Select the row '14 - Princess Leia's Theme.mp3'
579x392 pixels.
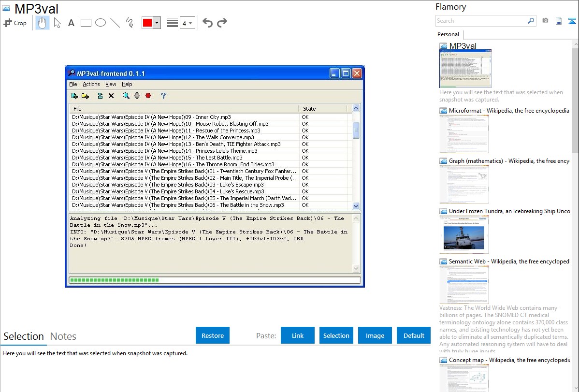210,151
